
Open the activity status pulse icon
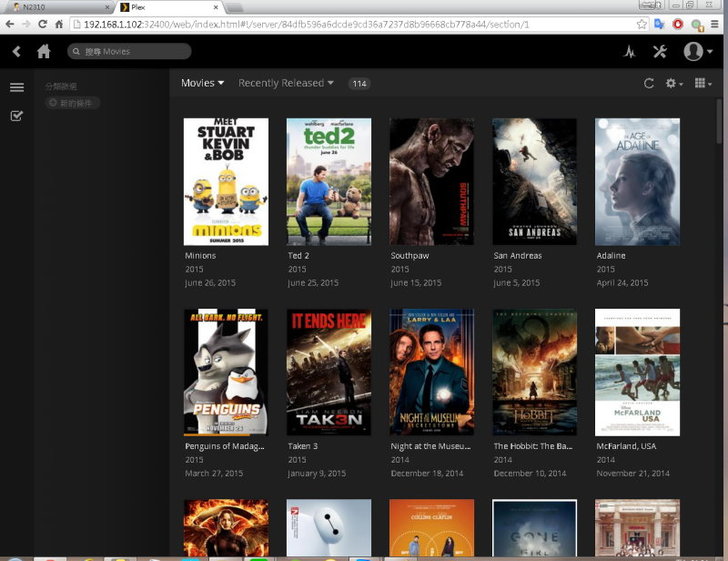(629, 52)
